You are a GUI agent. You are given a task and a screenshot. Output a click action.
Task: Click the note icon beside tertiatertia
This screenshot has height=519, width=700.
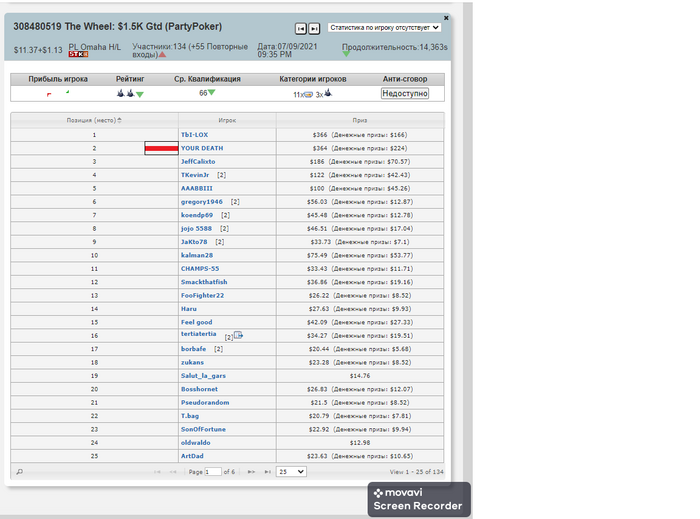pos(238,335)
